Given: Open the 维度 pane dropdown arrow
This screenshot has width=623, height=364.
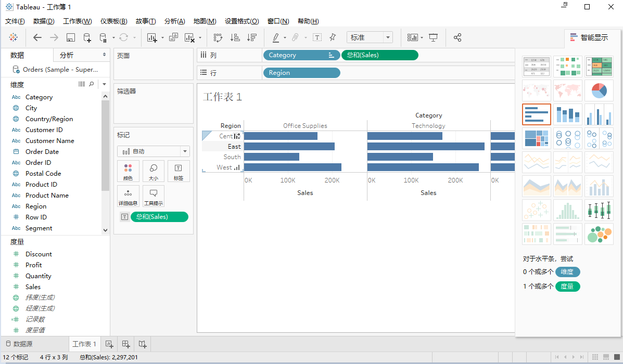Looking at the screenshot, I should [104, 84].
